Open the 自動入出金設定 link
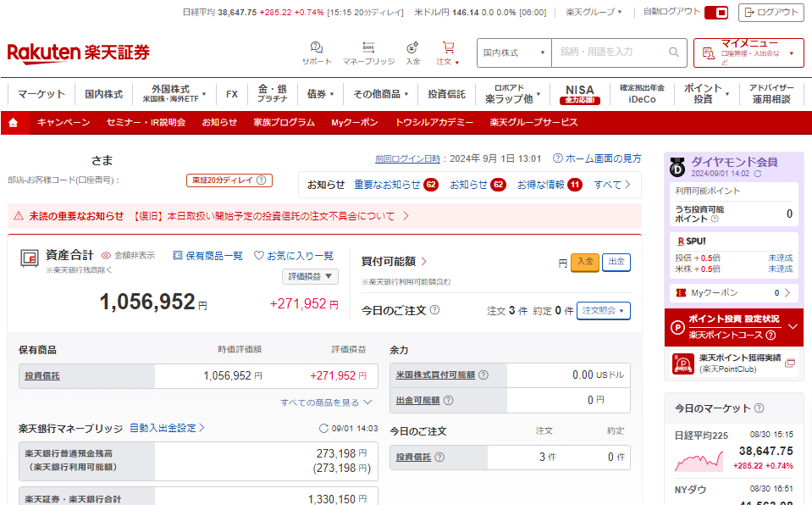Viewport: 812px width, 505px height. pos(167,428)
